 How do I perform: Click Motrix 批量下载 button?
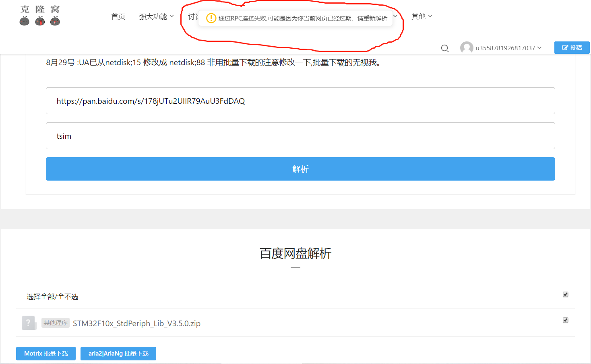(46, 354)
